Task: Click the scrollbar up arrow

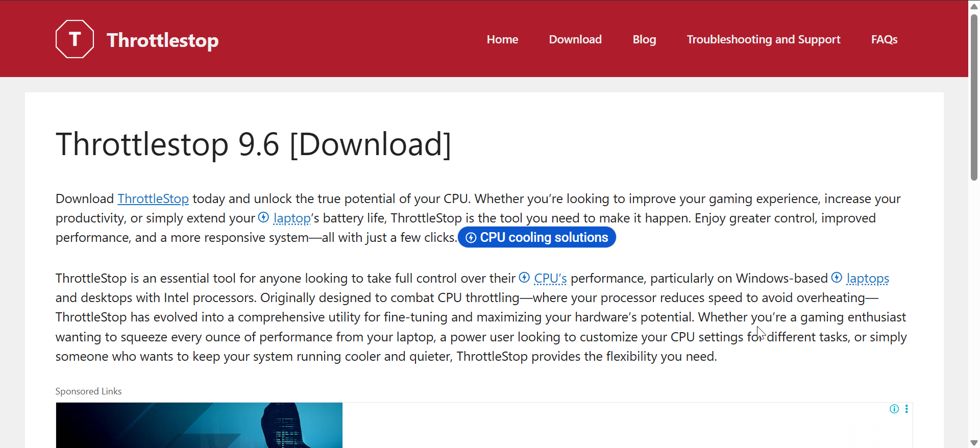Action: [974, 6]
